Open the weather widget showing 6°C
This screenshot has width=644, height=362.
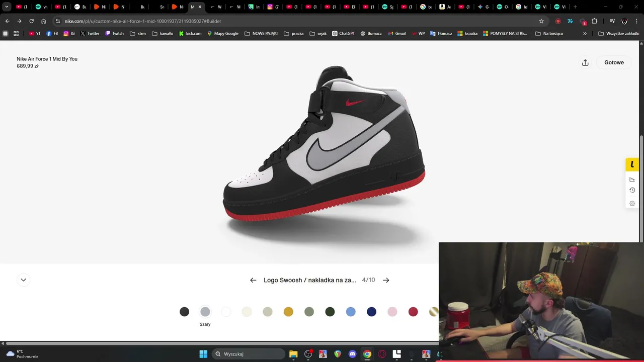[x=22, y=354]
